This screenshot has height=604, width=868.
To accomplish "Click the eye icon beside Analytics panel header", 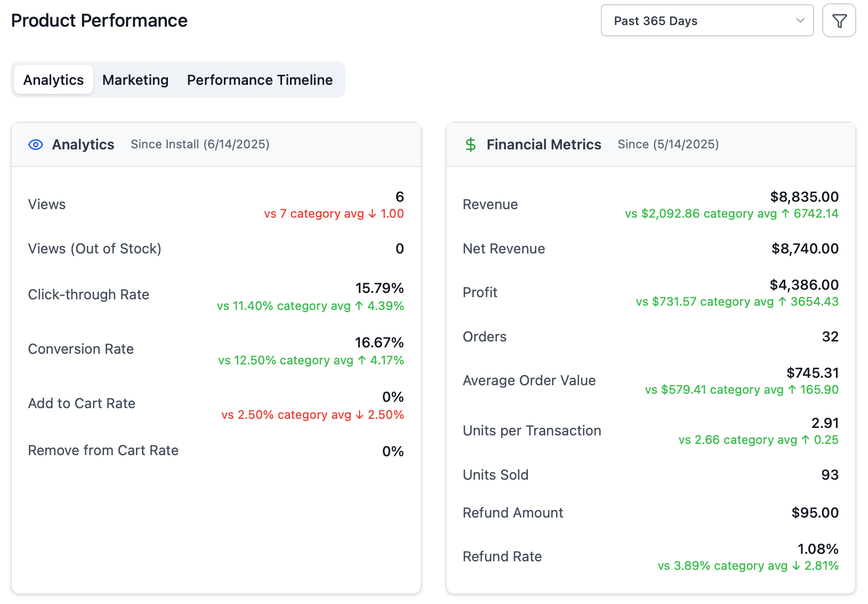I will [x=35, y=144].
